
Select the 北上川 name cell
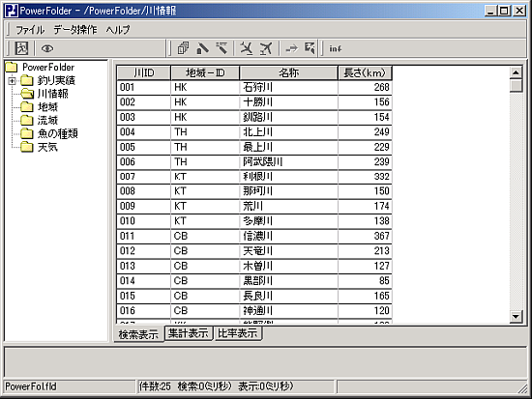click(x=289, y=132)
